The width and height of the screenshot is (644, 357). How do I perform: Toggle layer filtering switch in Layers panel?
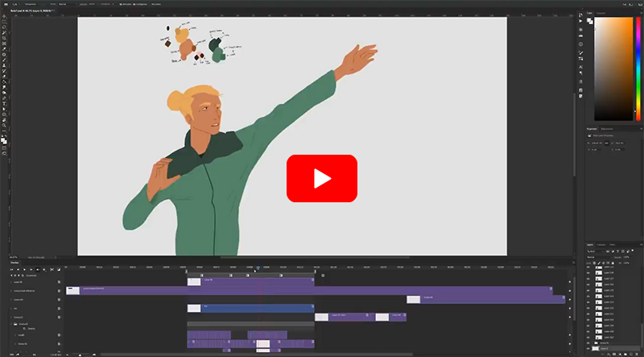(x=633, y=251)
